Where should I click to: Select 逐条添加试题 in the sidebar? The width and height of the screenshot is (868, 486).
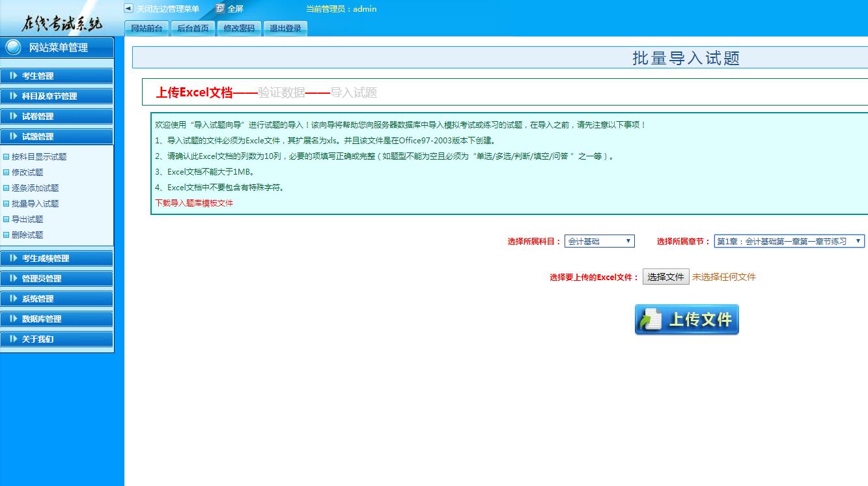(x=35, y=188)
